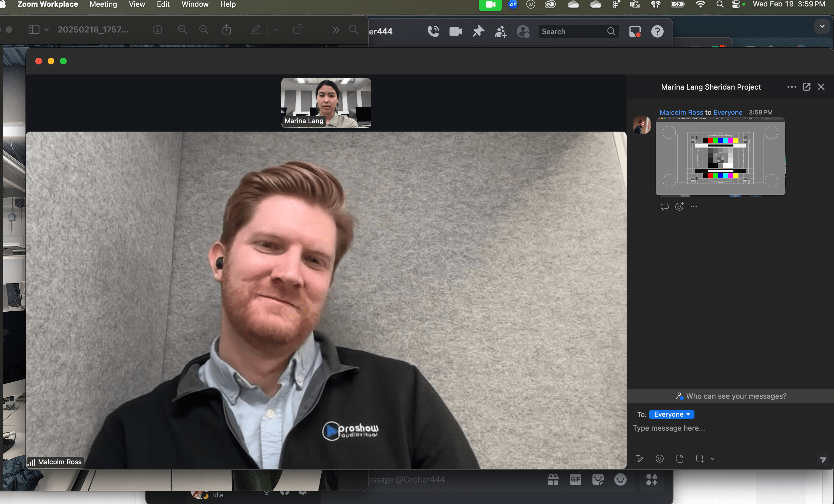
Task: Pop out the chat panel window
Action: coord(806,87)
